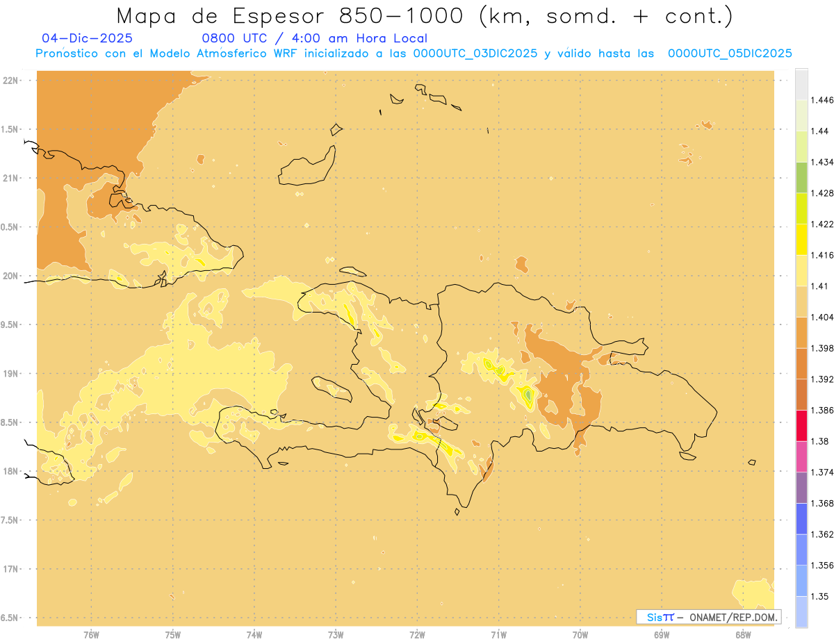Click the colorbar value '1.434'
834x644 pixels.
click(x=824, y=162)
